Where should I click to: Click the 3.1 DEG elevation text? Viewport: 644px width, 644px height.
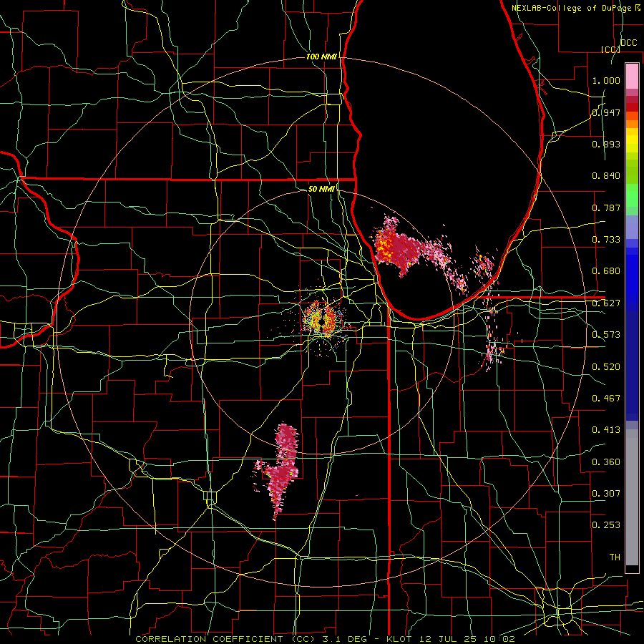(x=343, y=639)
